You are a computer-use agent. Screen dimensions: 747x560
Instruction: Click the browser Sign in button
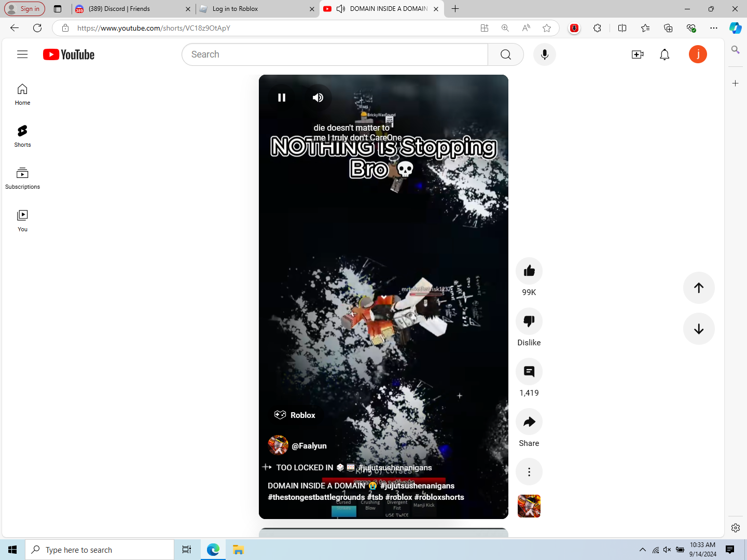point(25,9)
